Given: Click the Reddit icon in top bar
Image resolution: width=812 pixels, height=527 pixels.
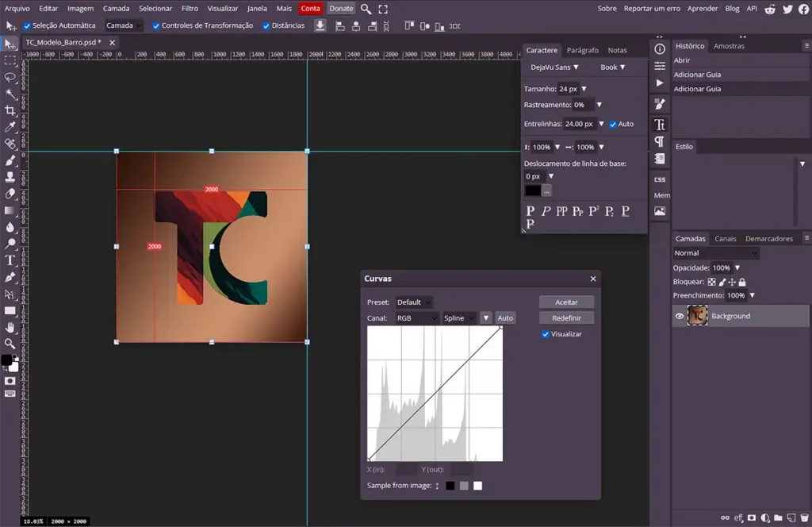Looking at the screenshot, I should 770,9.
